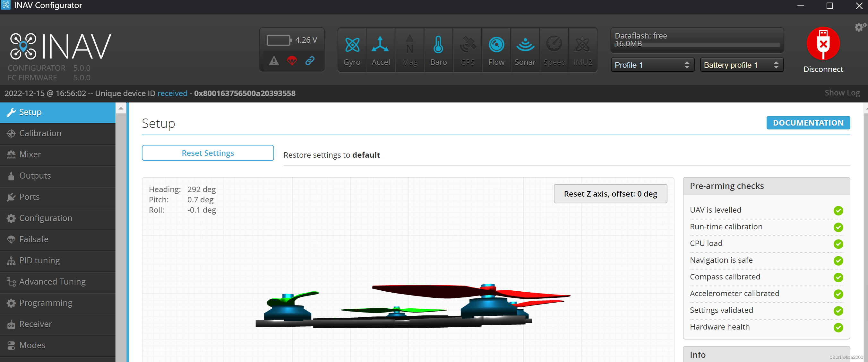868x362 pixels.
Task: Select Battery profile 1 dropdown
Action: (740, 65)
